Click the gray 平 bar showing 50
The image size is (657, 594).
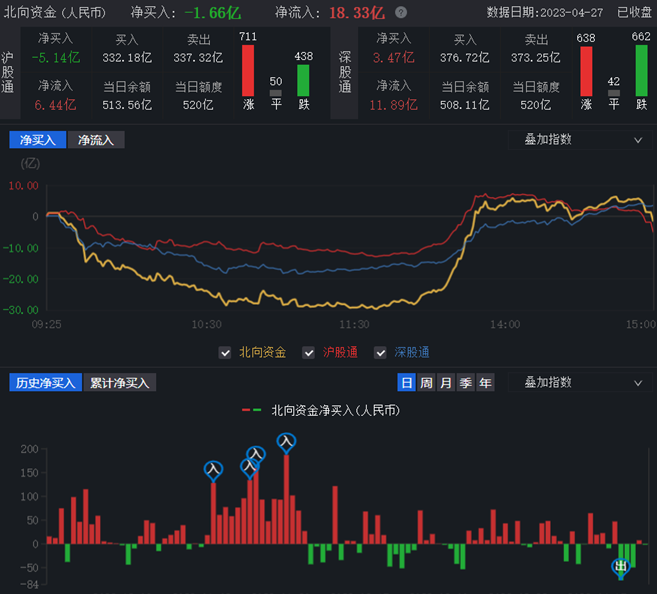click(x=276, y=93)
